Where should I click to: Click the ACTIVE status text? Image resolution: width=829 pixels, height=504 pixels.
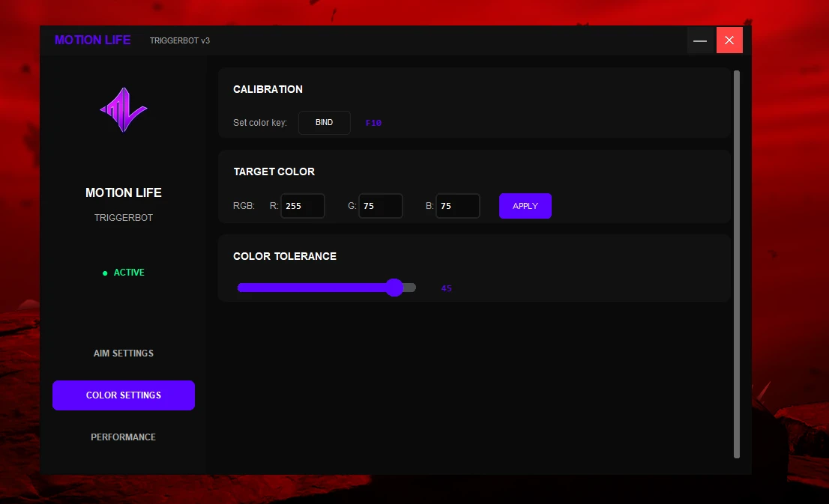[129, 273]
